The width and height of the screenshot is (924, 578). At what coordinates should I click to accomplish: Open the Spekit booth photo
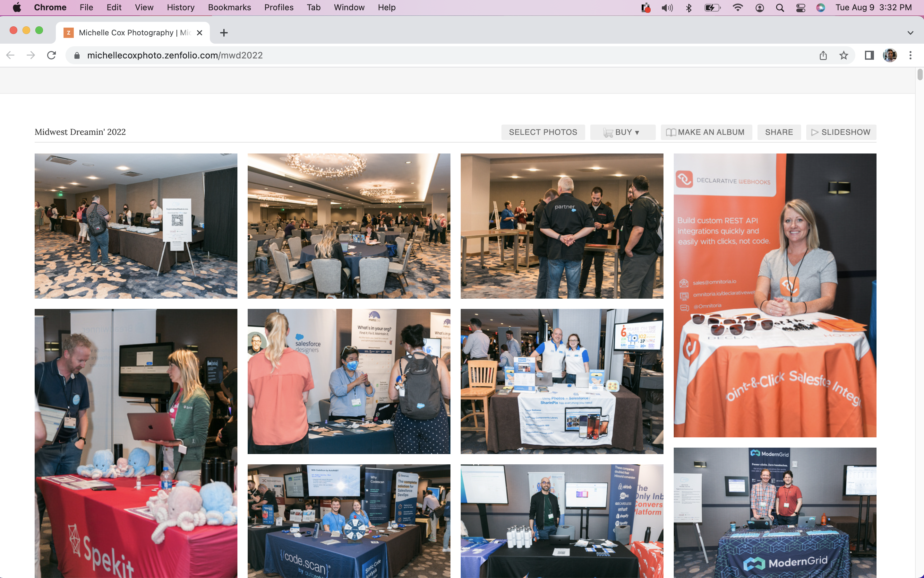(136, 443)
